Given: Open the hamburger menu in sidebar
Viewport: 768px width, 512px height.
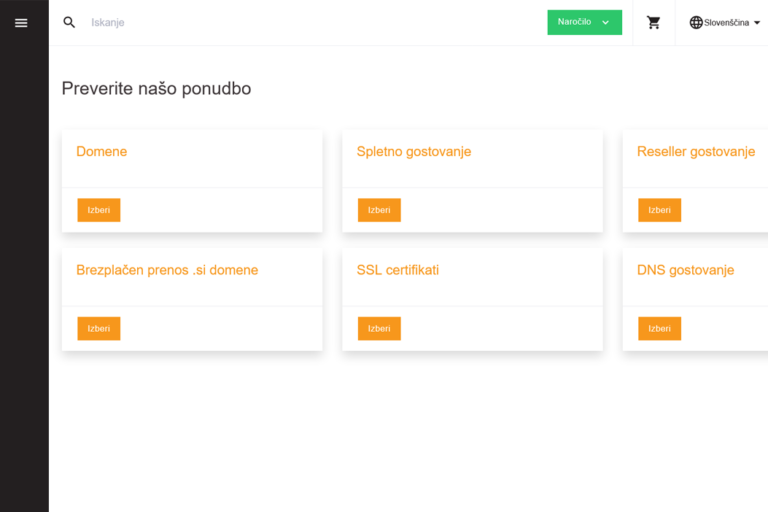Looking at the screenshot, I should point(21,23).
